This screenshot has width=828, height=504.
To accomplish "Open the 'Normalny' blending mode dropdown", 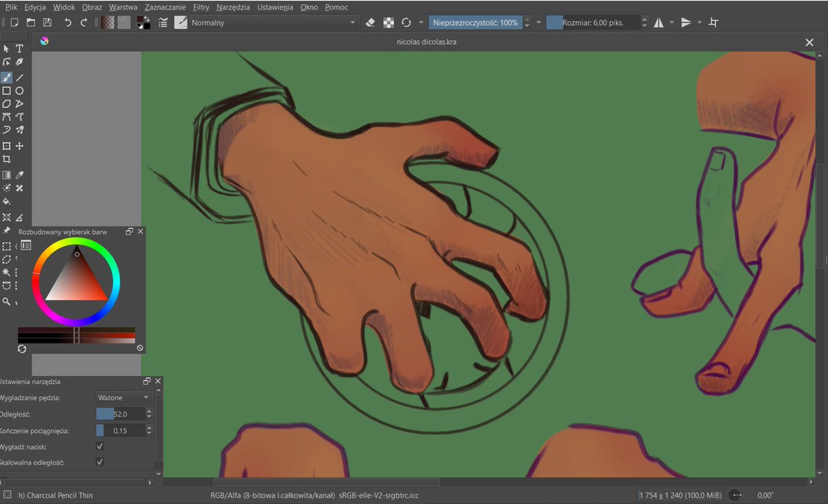I will [275, 23].
